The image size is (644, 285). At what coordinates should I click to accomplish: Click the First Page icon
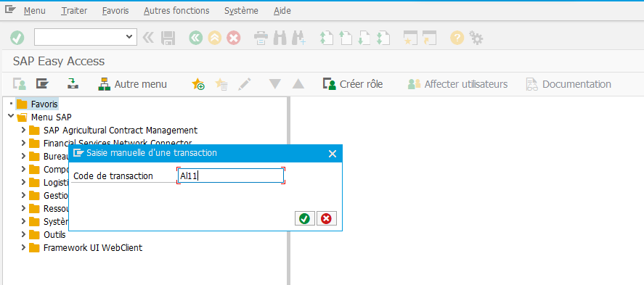point(326,38)
